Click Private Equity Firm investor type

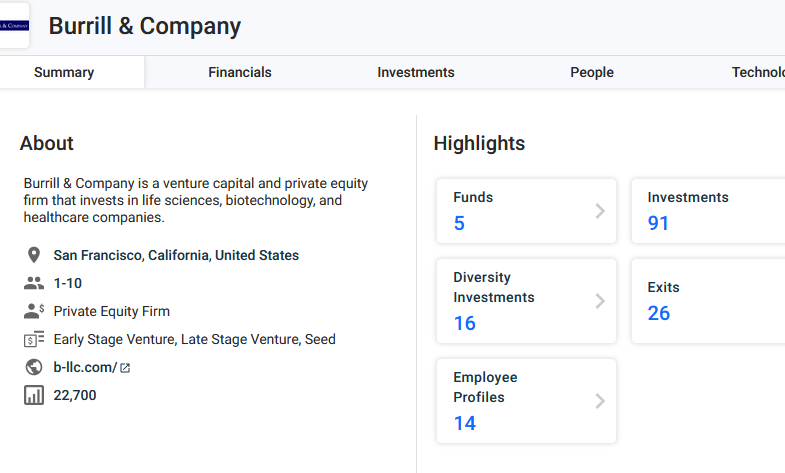click(x=112, y=311)
